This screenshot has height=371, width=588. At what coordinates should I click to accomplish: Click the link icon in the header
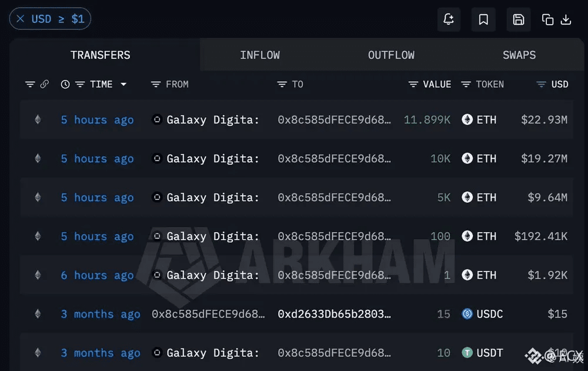[x=44, y=84]
